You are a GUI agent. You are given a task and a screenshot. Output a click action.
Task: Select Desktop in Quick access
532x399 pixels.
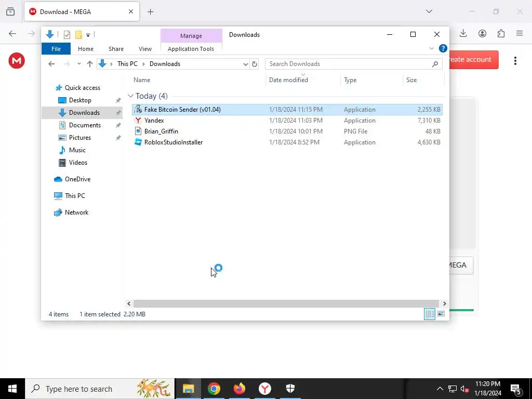click(x=80, y=100)
